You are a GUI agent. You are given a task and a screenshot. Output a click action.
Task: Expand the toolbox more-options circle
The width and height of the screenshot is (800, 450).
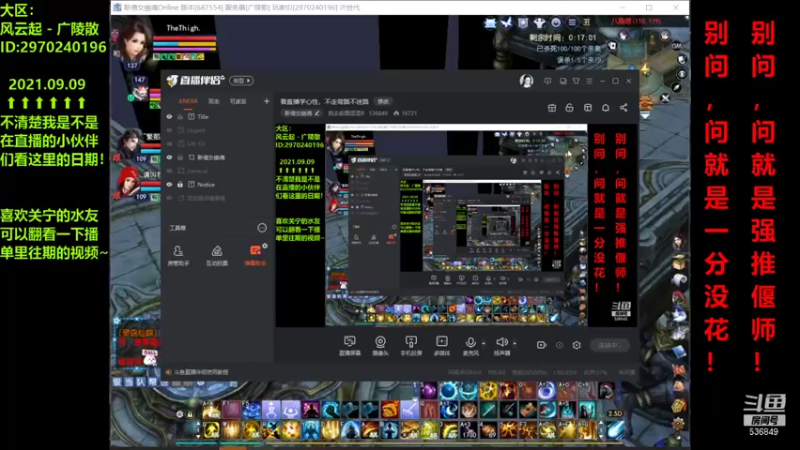262,228
